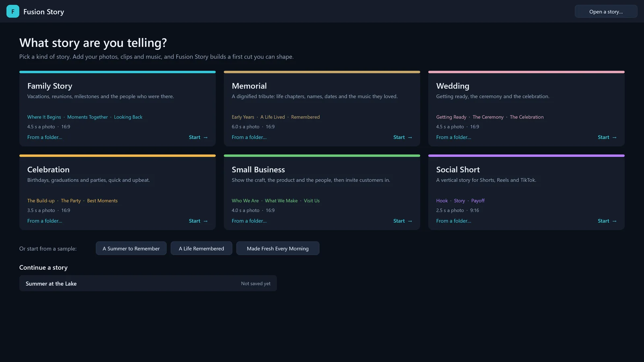The width and height of the screenshot is (644, 362).
Task: Click the Moments Together chapter label
Action: tap(87, 117)
